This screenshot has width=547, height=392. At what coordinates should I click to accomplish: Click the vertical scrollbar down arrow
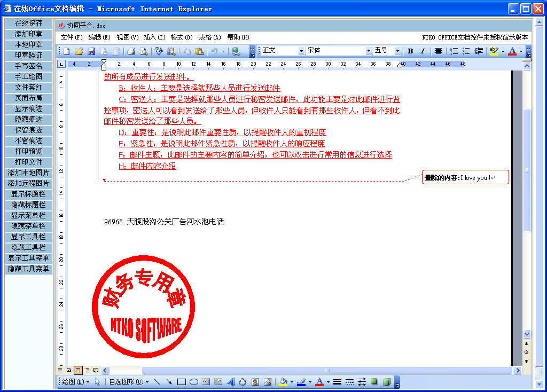(x=527, y=334)
